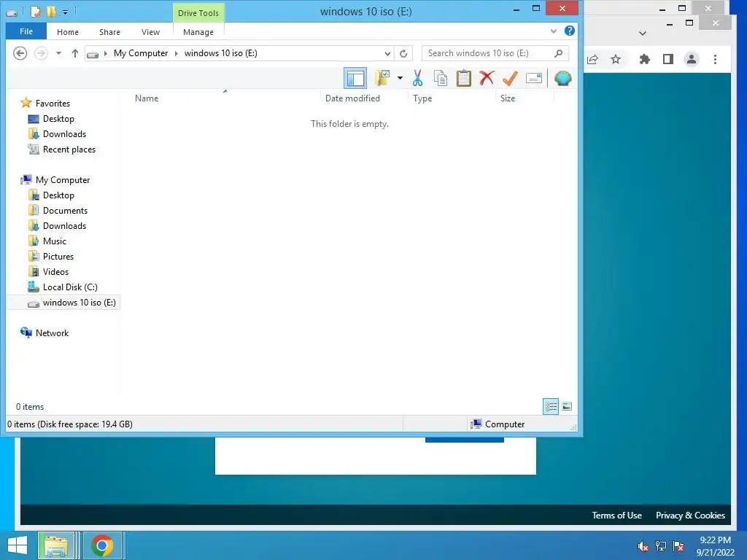Viewport: 747px width, 560px height.
Task: Click Computer in the status bar
Action: pyautogui.click(x=505, y=424)
